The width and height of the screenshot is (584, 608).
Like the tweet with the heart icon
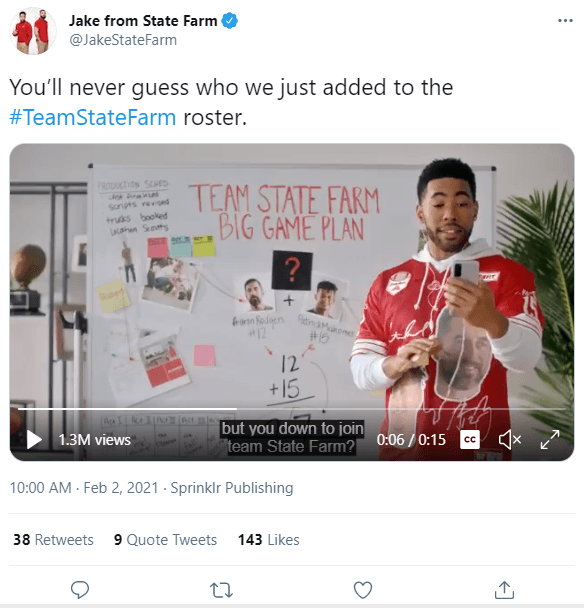click(363, 590)
